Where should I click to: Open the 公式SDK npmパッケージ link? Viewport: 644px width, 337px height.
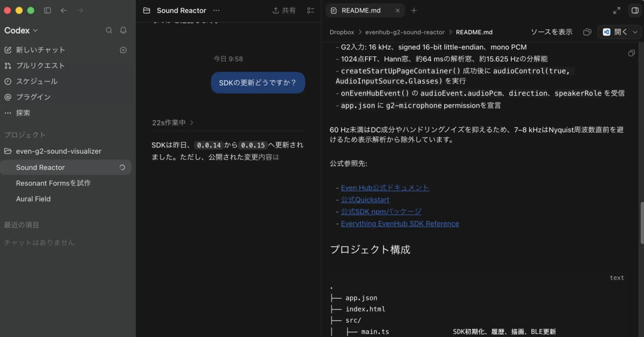pyautogui.click(x=381, y=212)
